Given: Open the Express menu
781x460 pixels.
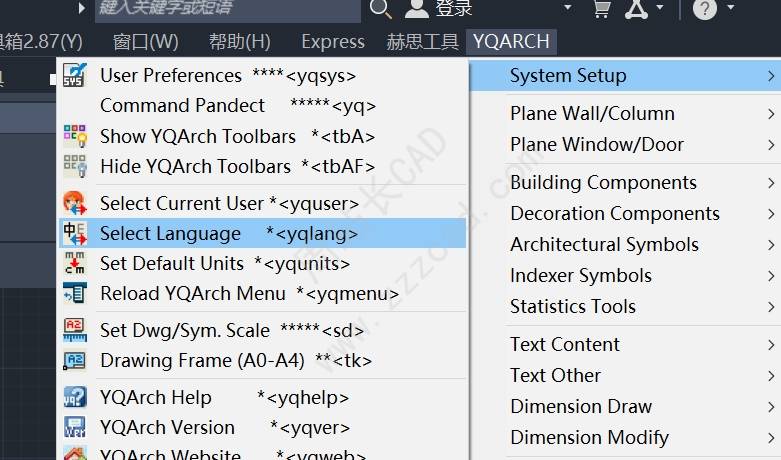Looking at the screenshot, I should point(333,41).
